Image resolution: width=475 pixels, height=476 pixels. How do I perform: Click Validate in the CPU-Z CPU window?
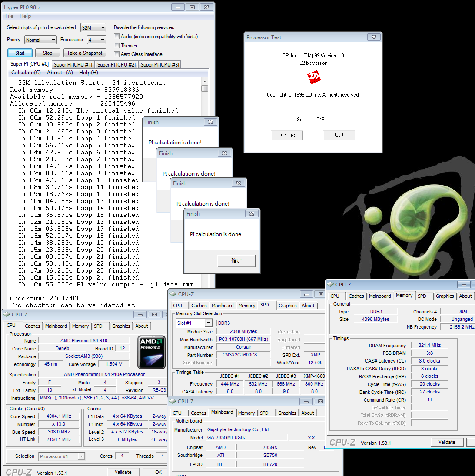coord(123,472)
